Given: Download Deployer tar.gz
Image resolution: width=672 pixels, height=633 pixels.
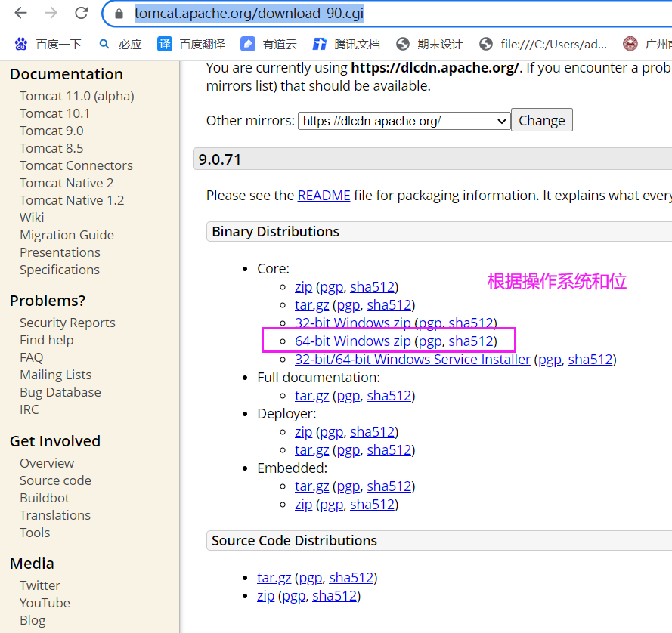Looking at the screenshot, I should point(312,450).
